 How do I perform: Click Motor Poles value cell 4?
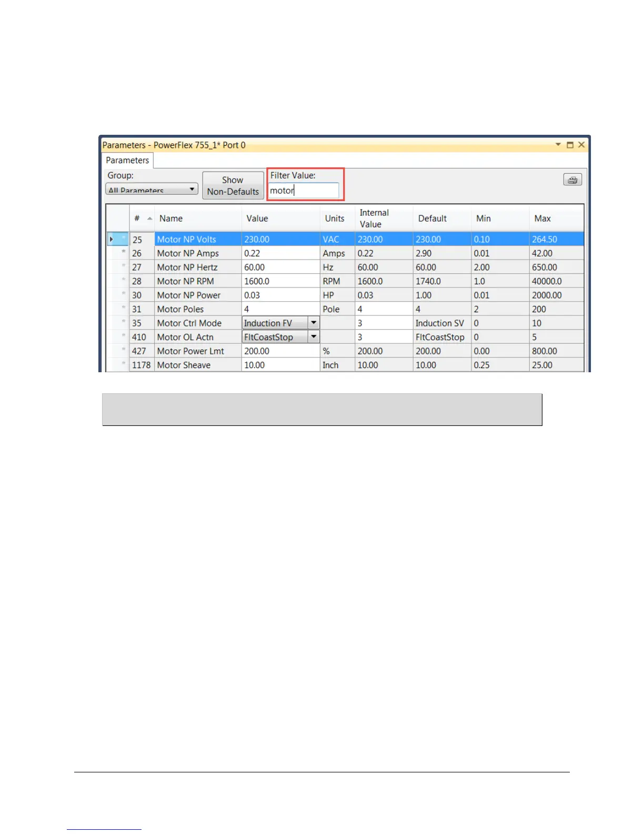(281, 309)
